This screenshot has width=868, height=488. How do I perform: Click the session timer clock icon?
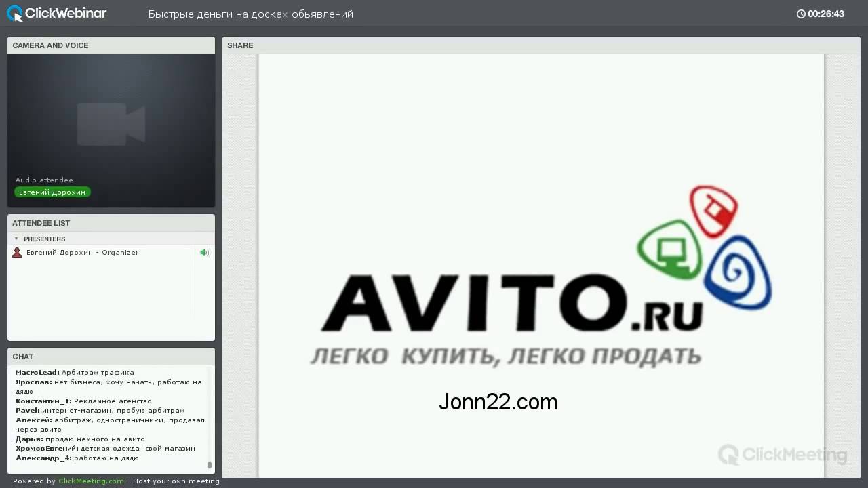pos(801,14)
